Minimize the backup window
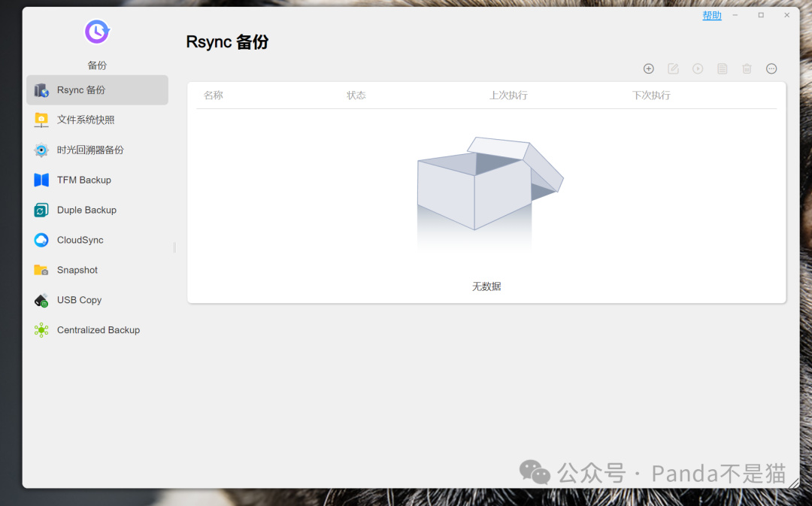Screen dimensions: 812x506 click(735, 16)
